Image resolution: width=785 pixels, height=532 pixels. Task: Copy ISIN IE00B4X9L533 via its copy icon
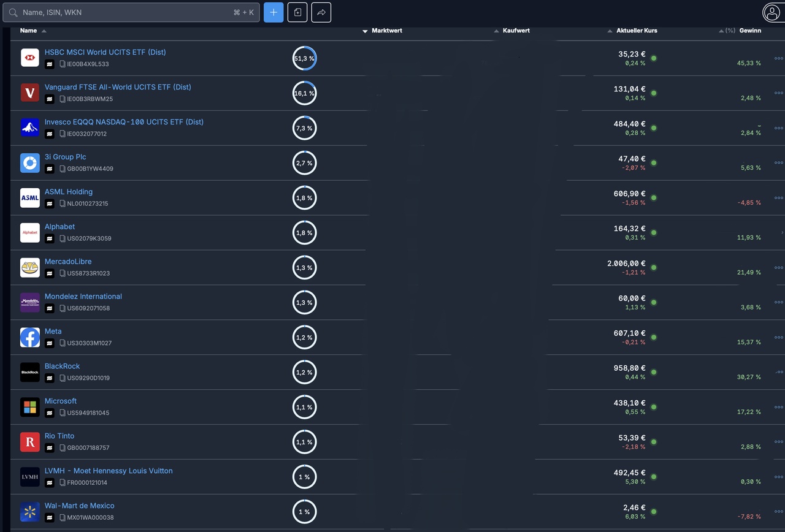pyautogui.click(x=62, y=64)
